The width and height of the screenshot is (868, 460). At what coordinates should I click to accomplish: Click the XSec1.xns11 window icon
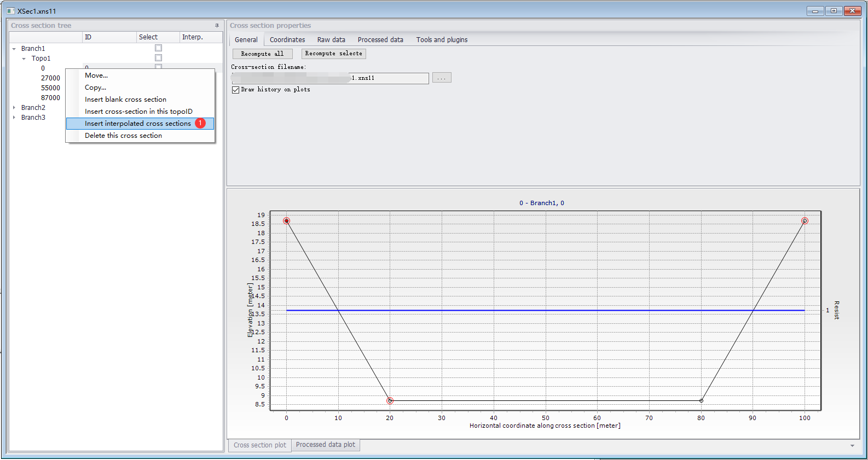pos(10,11)
